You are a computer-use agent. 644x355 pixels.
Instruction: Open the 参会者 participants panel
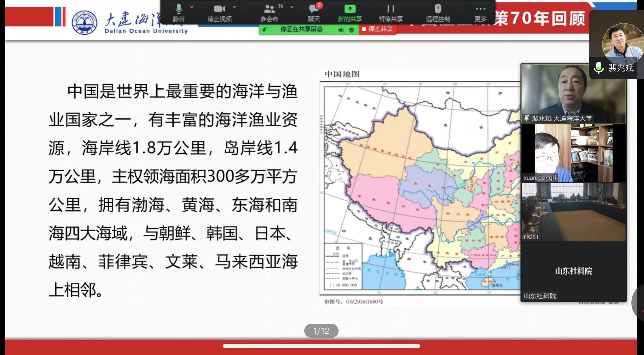pyautogui.click(x=269, y=13)
